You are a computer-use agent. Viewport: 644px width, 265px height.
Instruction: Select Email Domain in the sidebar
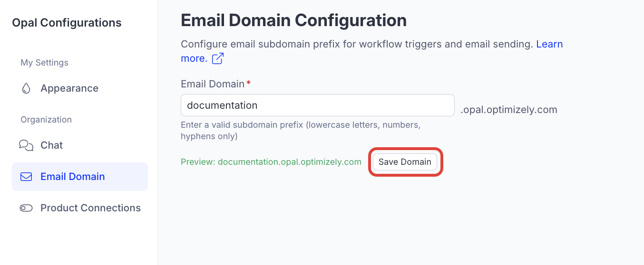coord(72,177)
